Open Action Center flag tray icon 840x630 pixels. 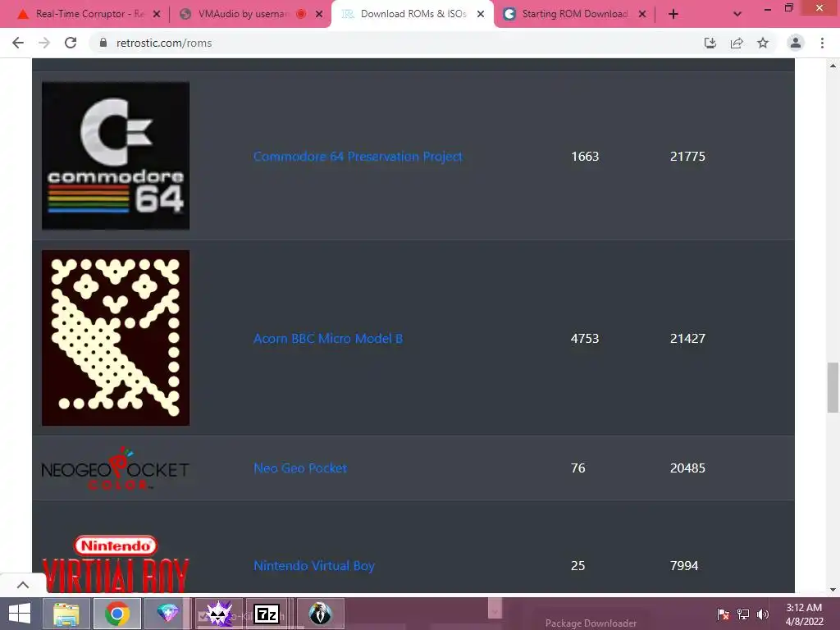(724, 614)
